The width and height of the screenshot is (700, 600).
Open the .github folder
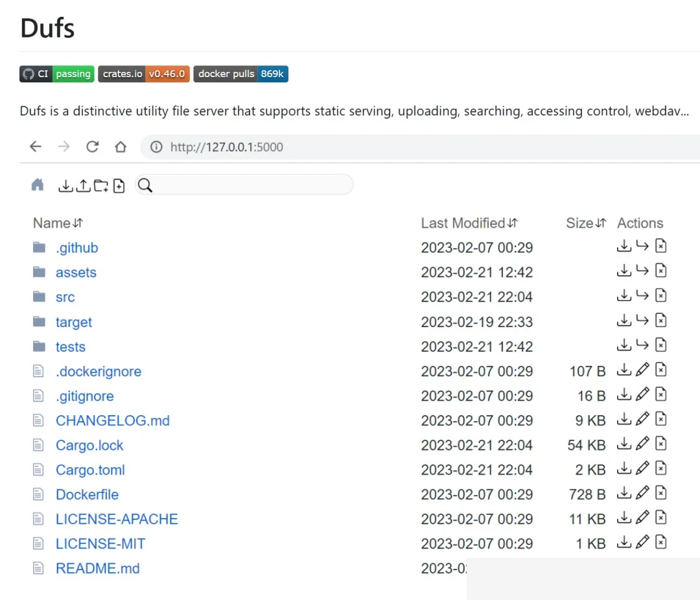point(76,248)
